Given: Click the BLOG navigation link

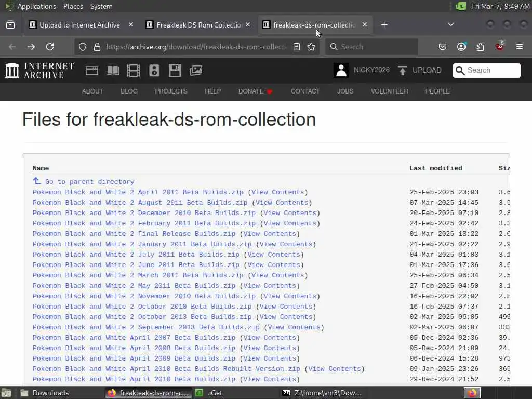Looking at the screenshot, I should tap(129, 91).
